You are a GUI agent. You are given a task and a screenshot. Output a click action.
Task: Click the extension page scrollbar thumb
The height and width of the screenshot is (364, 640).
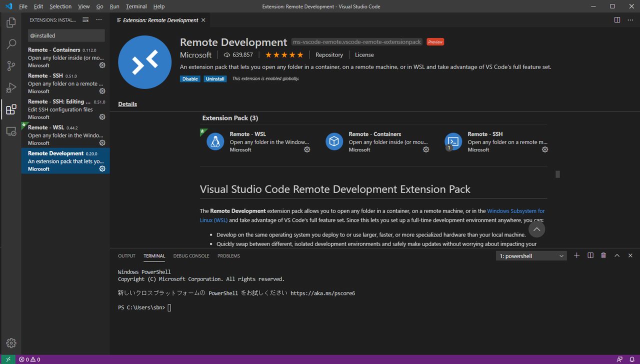[557, 174]
